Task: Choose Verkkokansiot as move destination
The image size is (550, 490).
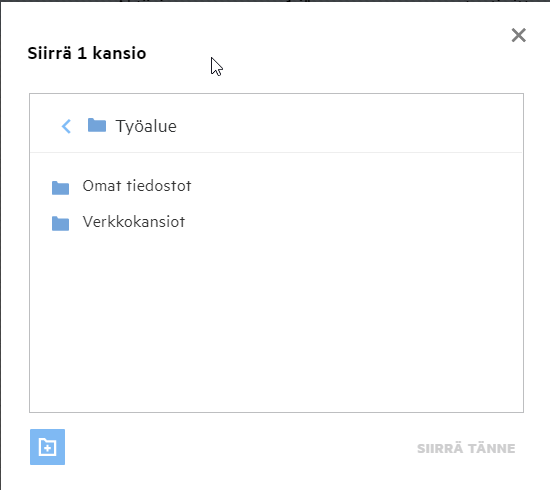Action: [x=276, y=222]
